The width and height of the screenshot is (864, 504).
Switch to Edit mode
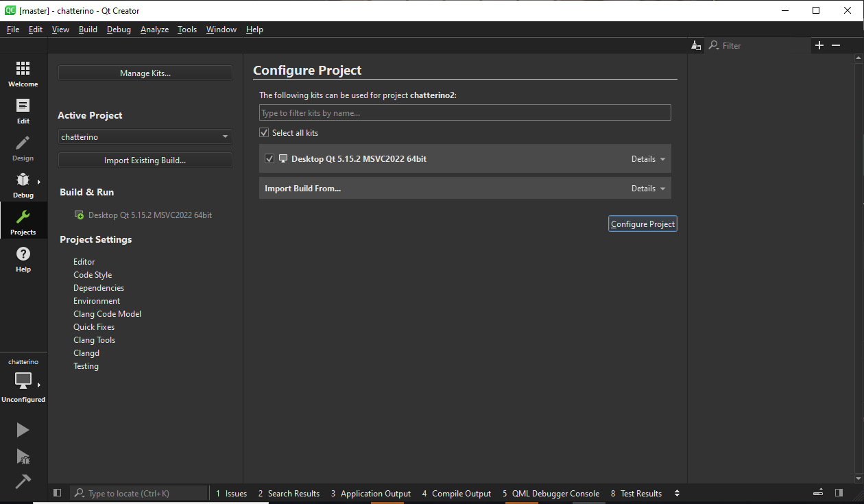23,111
